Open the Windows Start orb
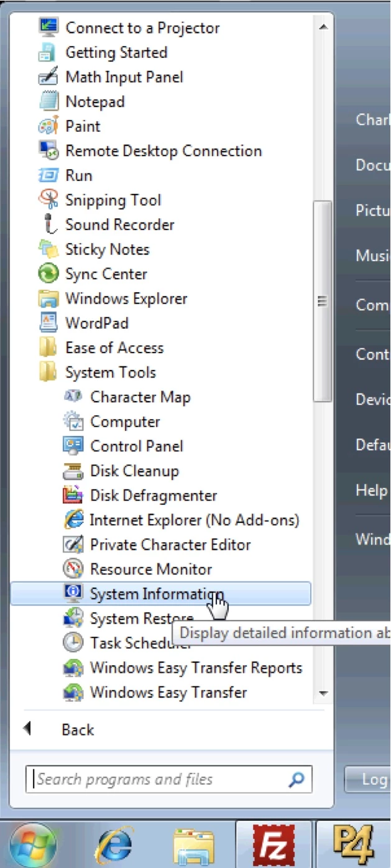Viewport: 391px width, 868px height. [x=33, y=845]
